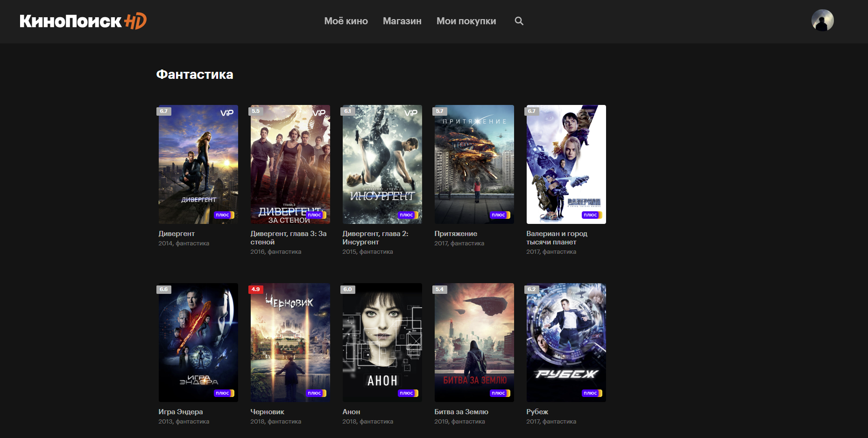Click the Фантастика section heading

[x=195, y=75]
